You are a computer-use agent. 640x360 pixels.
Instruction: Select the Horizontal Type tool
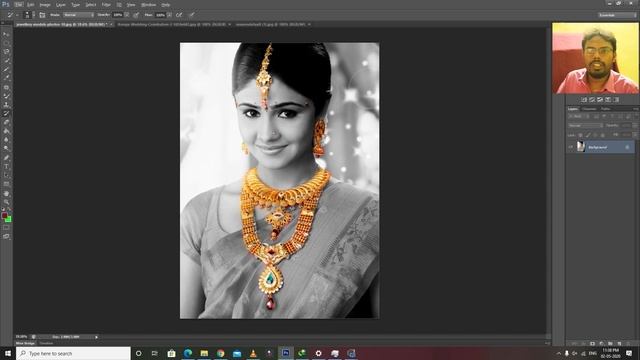[6, 167]
